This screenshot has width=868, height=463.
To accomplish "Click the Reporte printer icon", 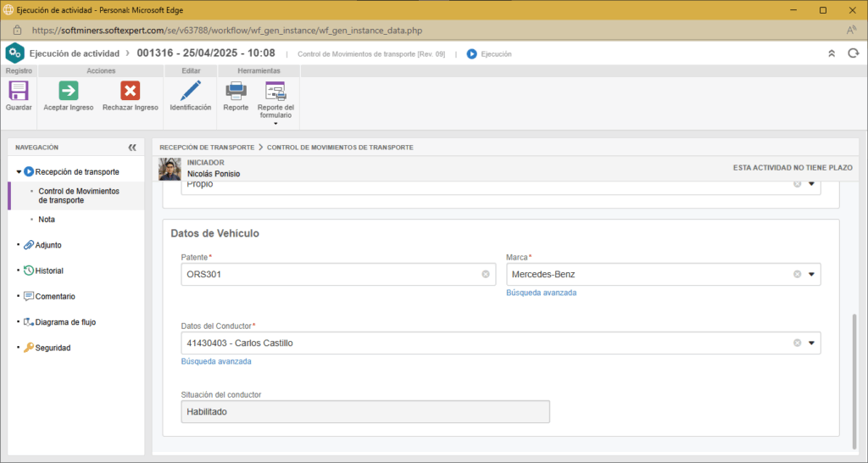I will tap(236, 91).
